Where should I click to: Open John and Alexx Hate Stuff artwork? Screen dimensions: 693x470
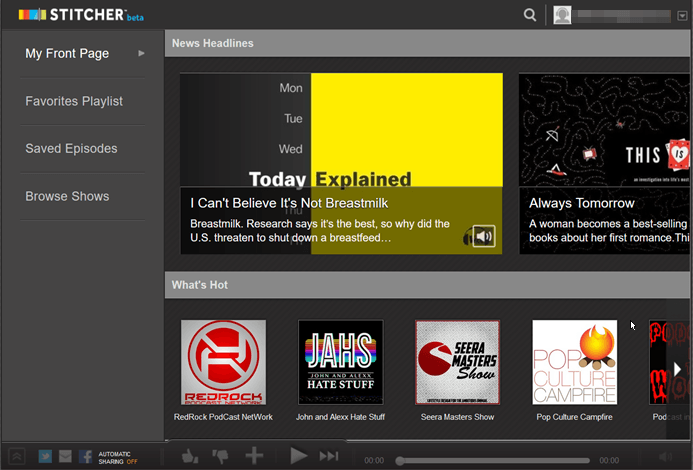[340, 362]
